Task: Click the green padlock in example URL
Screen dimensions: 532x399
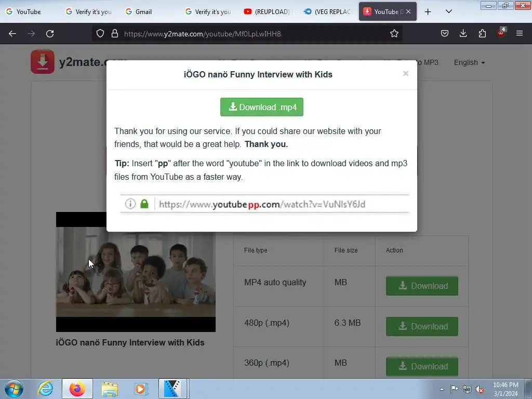Action: coord(144,204)
